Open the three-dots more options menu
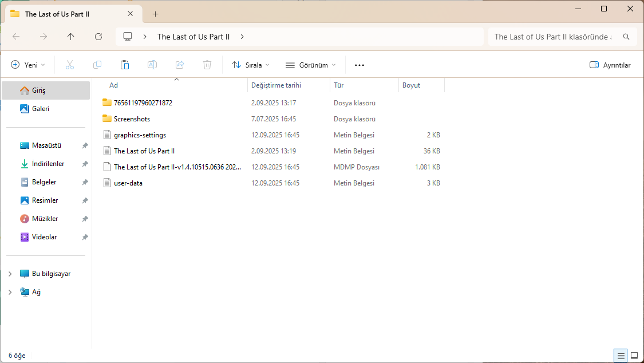Image resolution: width=644 pixels, height=363 pixels. pos(359,65)
